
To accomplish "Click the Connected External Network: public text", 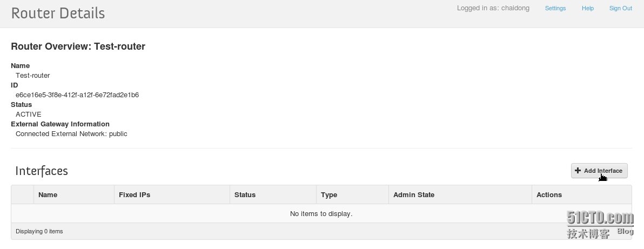I will 71,133.
